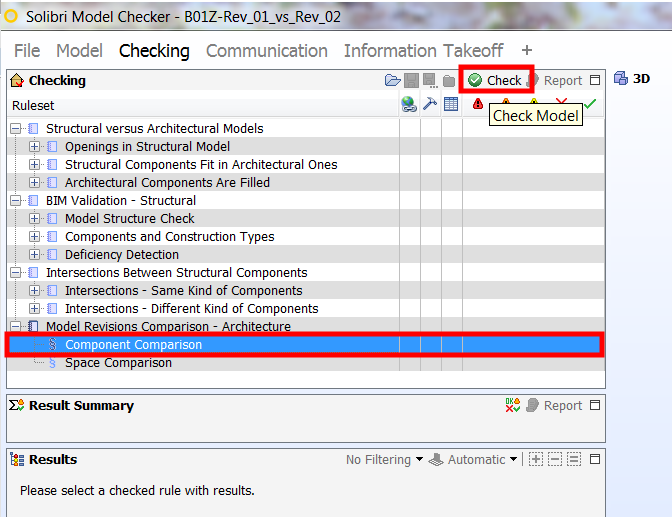Collapse BIM Validation - Structural ruleset
Image resolution: width=672 pixels, height=517 pixels.
point(16,200)
